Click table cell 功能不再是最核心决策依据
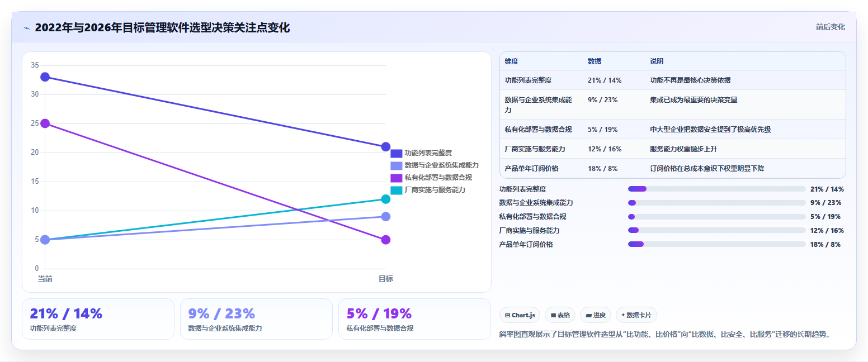The width and height of the screenshot is (868, 362). pyautogui.click(x=690, y=80)
